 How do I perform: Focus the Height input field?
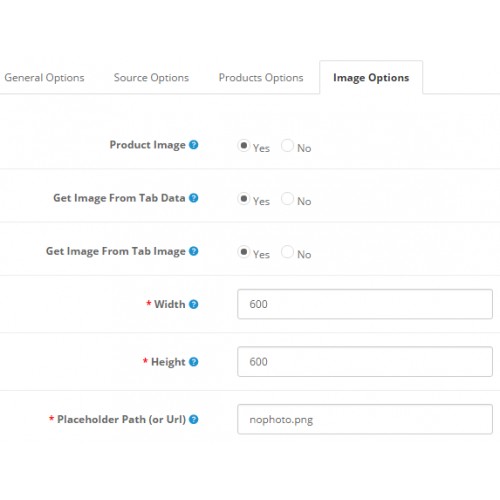(x=365, y=362)
